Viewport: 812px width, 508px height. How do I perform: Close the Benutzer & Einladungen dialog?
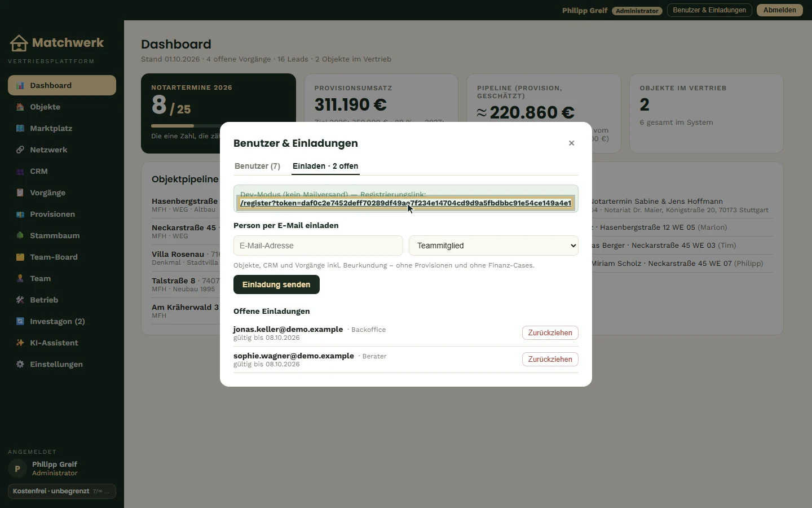572,143
